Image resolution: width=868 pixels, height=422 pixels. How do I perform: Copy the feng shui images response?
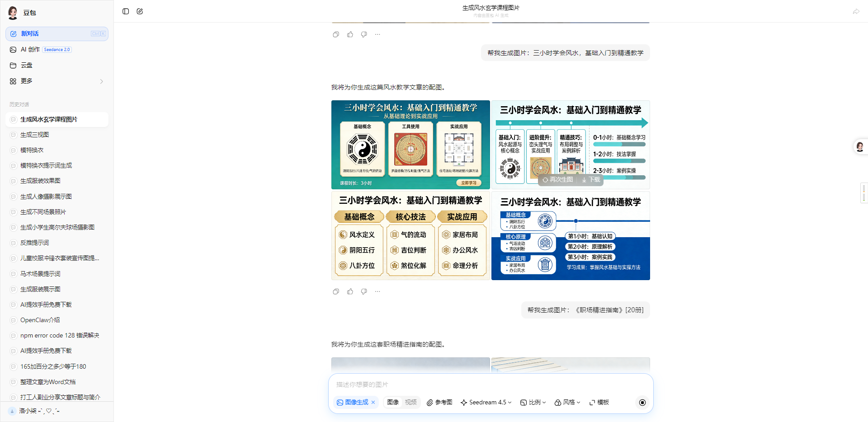[336, 291]
